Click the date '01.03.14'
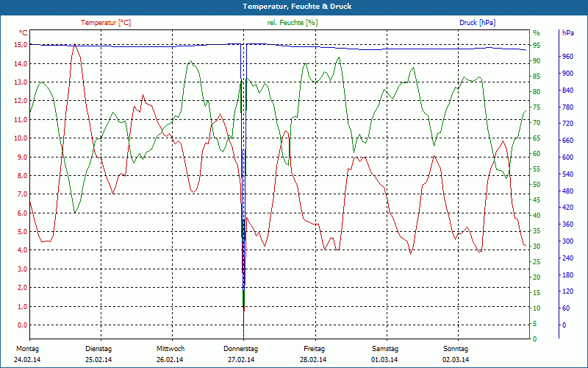This screenshot has width=588, height=368. pyautogui.click(x=384, y=360)
